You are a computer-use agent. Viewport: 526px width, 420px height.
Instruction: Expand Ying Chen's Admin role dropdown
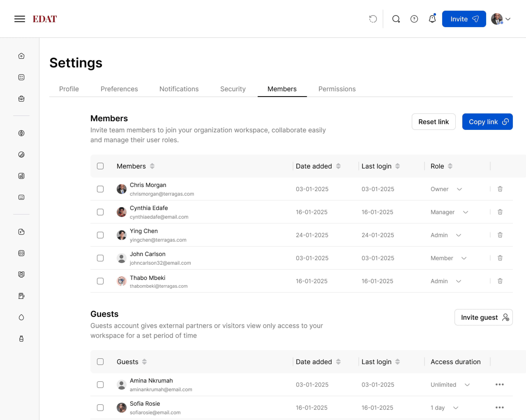point(458,235)
